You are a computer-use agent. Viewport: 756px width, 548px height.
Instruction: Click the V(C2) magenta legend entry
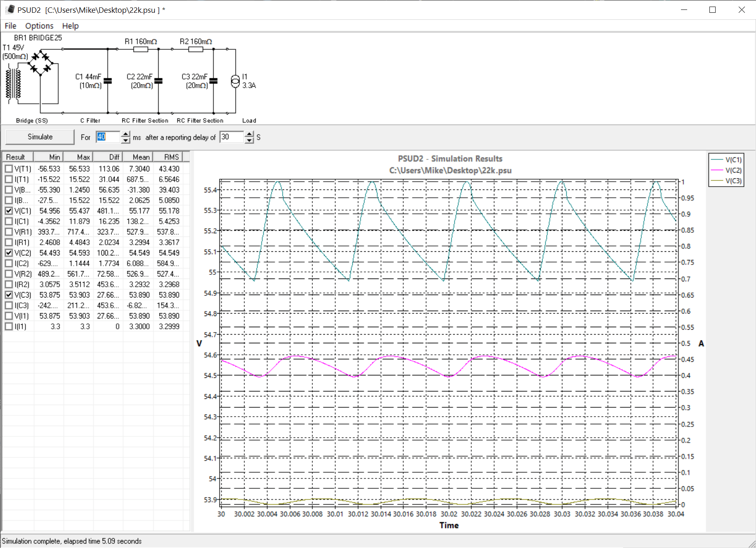(726, 171)
